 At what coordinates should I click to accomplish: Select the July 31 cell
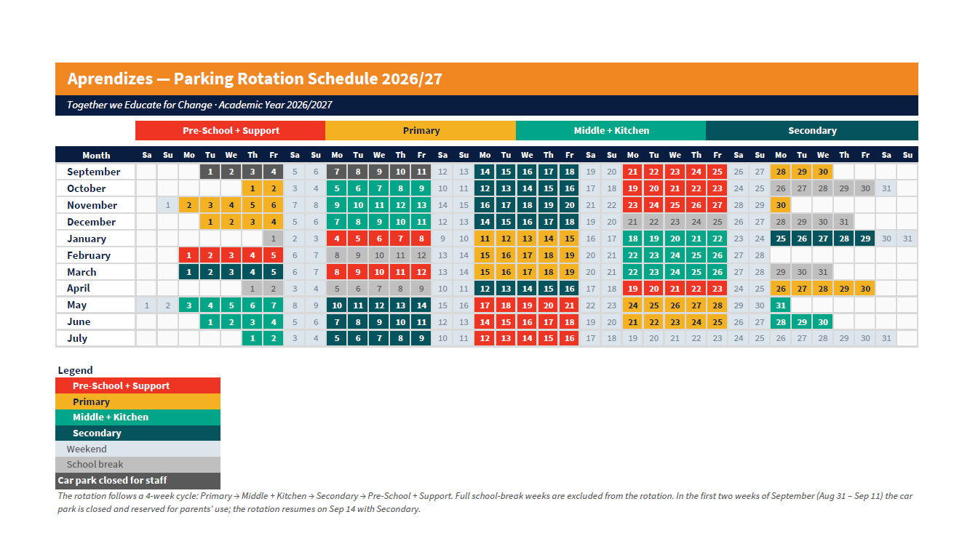tap(886, 338)
